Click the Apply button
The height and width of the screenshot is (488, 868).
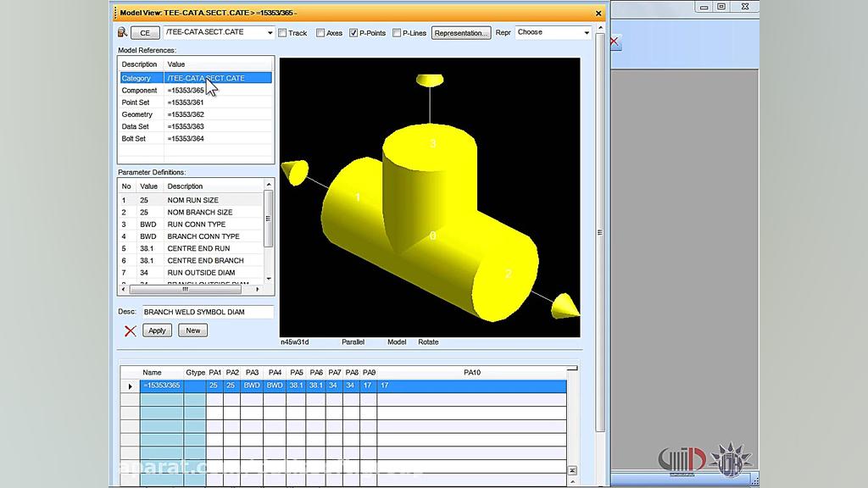pos(157,330)
